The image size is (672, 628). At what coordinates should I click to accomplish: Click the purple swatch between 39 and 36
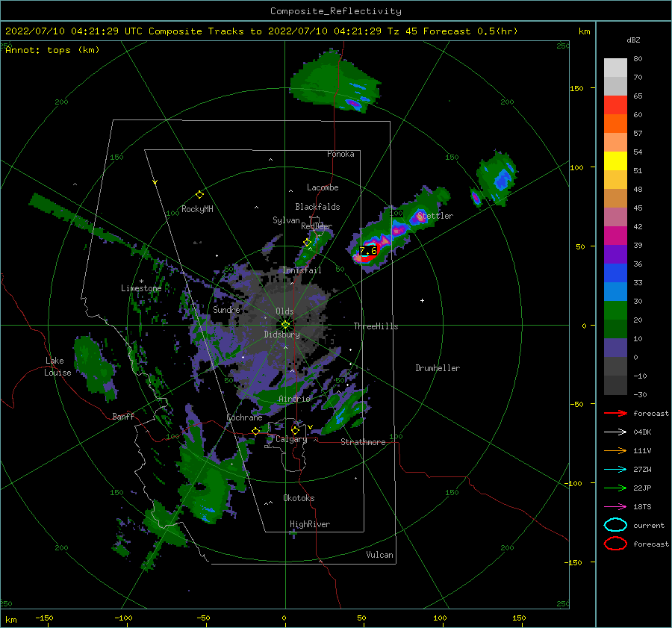click(615, 254)
